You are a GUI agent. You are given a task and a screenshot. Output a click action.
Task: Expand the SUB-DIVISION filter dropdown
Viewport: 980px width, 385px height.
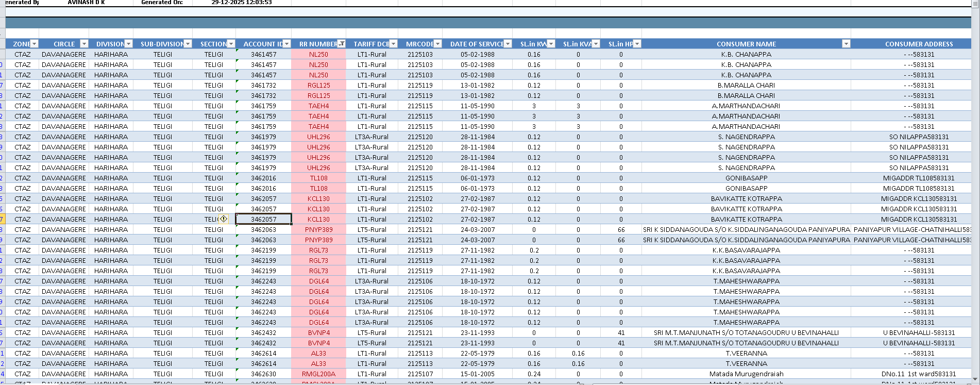188,44
